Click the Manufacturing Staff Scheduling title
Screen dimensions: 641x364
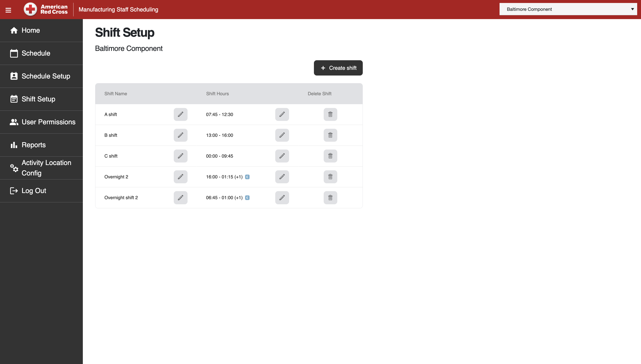pos(118,10)
